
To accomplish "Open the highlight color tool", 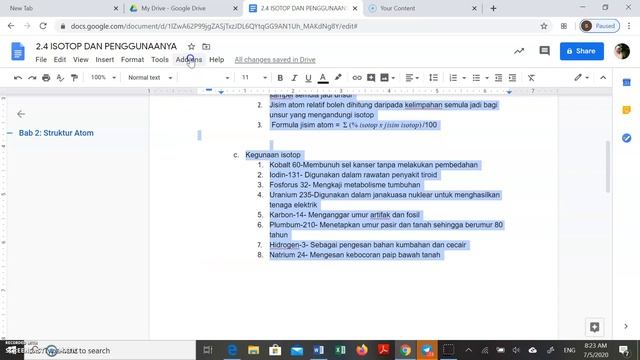I will click(338, 78).
